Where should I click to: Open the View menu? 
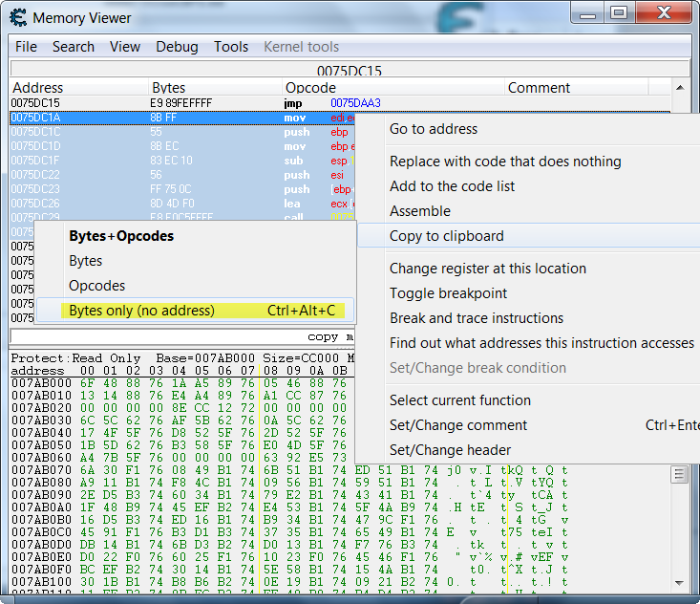point(124,47)
